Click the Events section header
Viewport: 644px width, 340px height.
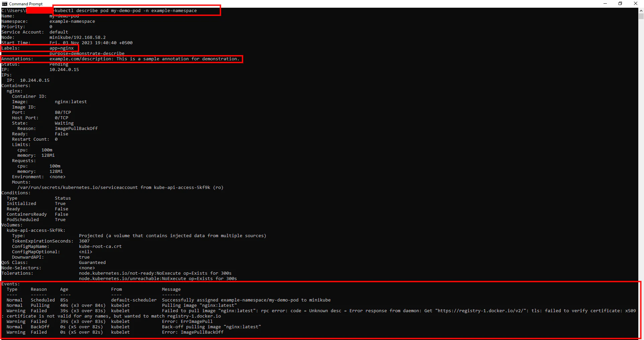pyautogui.click(x=11, y=284)
